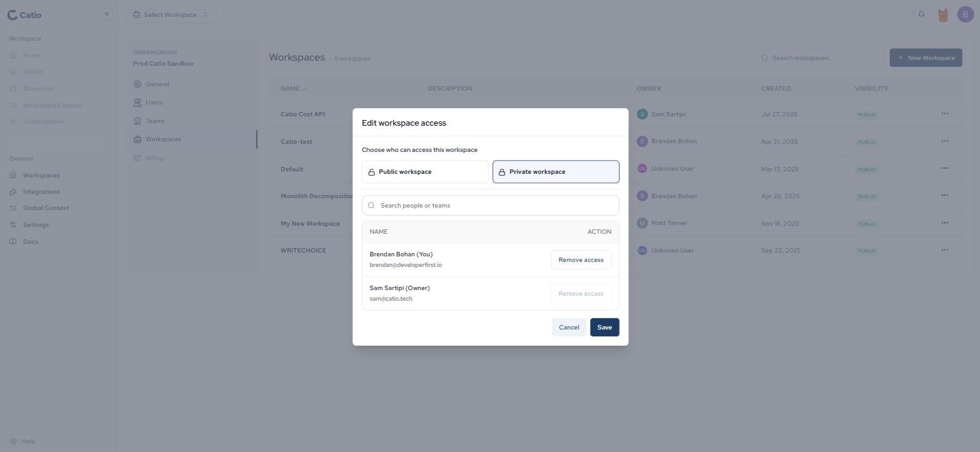Screen dimensions: 980x452
Task: Open the three-dot menu for WRITECHOICE
Action: pyautogui.click(x=945, y=250)
